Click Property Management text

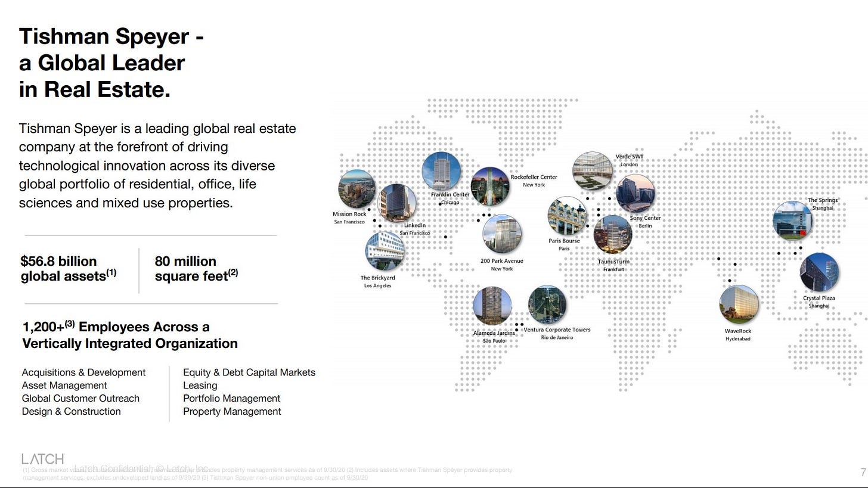(x=232, y=412)
